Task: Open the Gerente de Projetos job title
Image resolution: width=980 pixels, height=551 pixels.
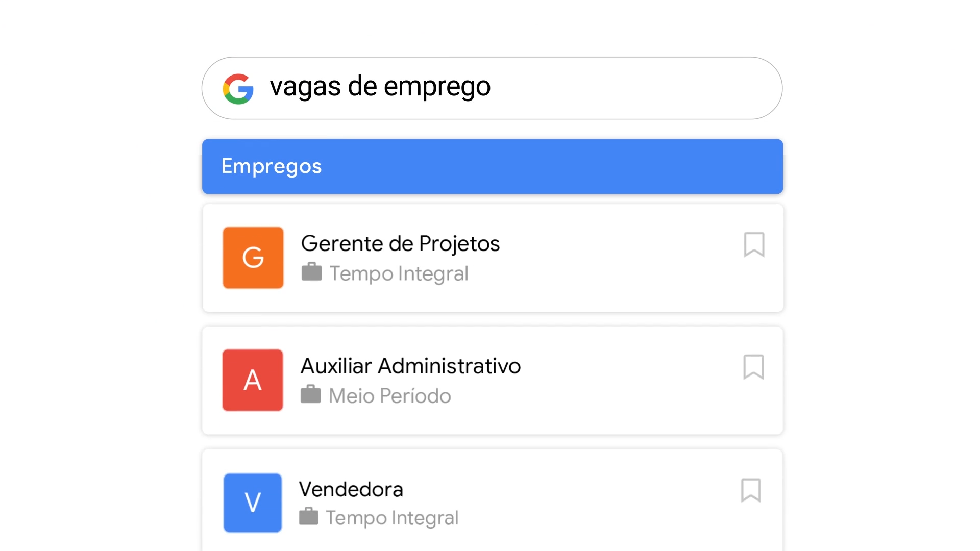Action: click(x=400, y=244)
